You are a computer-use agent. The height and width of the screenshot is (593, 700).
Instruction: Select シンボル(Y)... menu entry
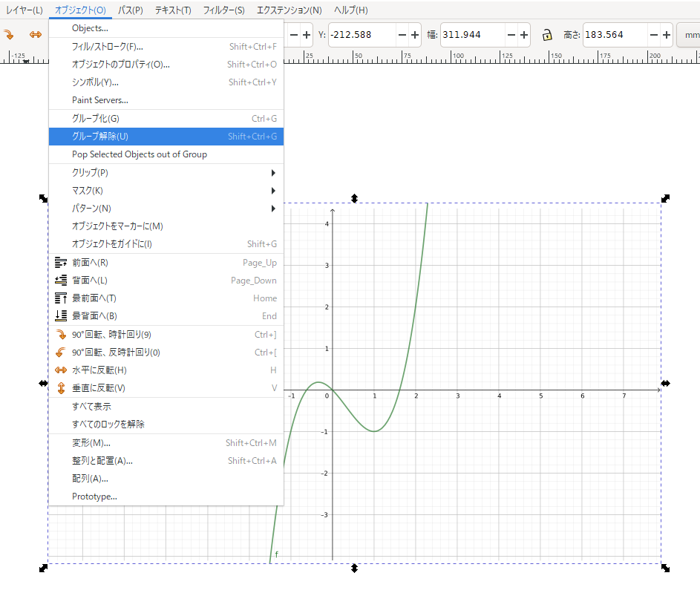166,82
